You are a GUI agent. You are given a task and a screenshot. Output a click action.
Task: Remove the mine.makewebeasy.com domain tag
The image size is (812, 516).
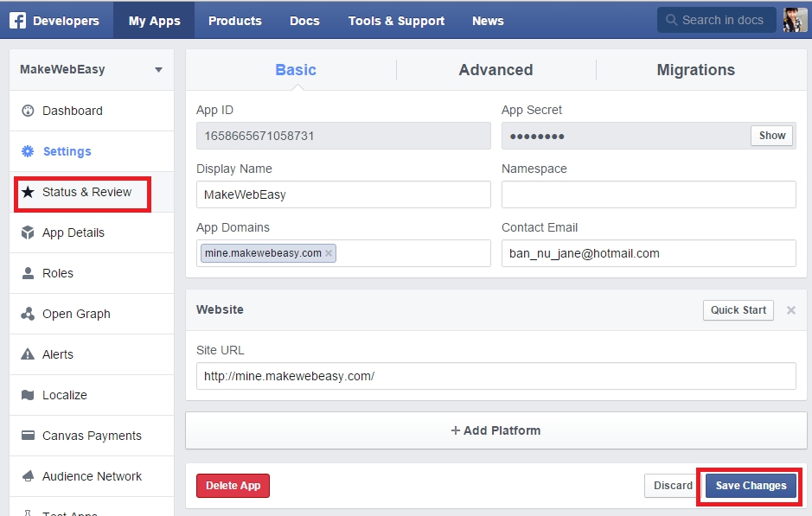pyautogui.click(x=329, y=253)
